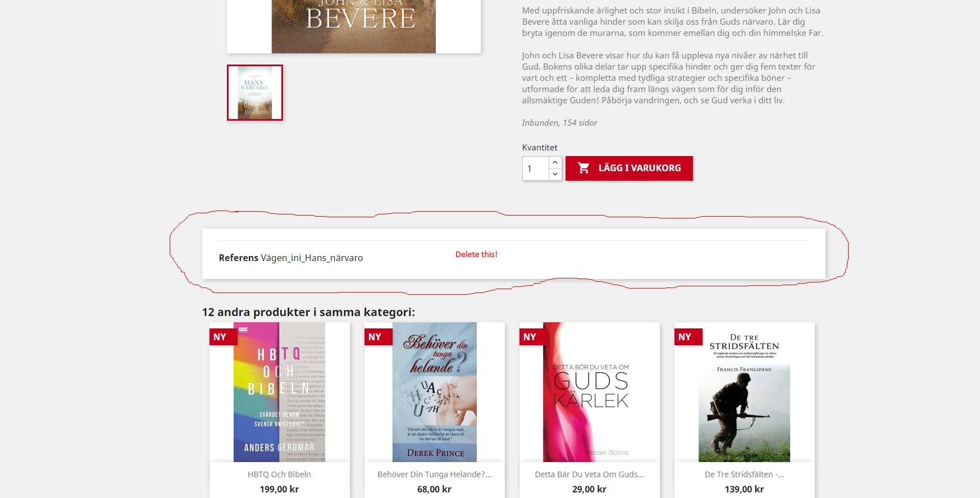
Task: Select the Hans Närvaro book thumbnail
Action: (x=255, y=93)
